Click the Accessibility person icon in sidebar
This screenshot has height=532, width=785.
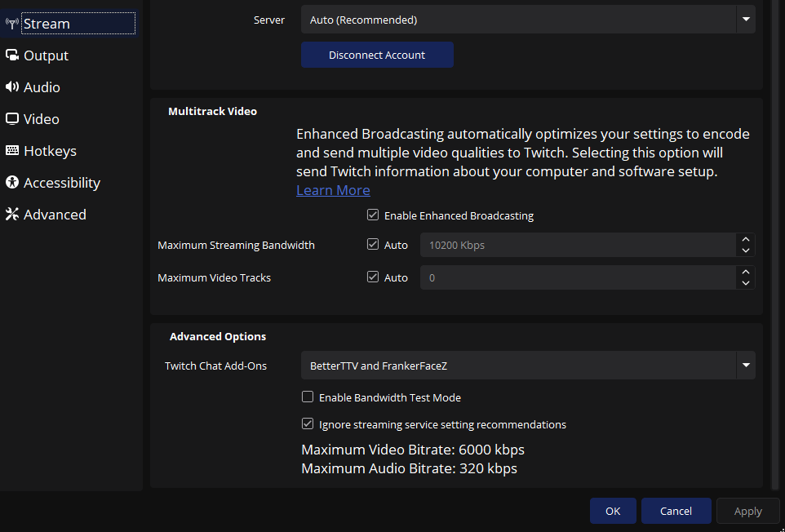click(12, 182)
